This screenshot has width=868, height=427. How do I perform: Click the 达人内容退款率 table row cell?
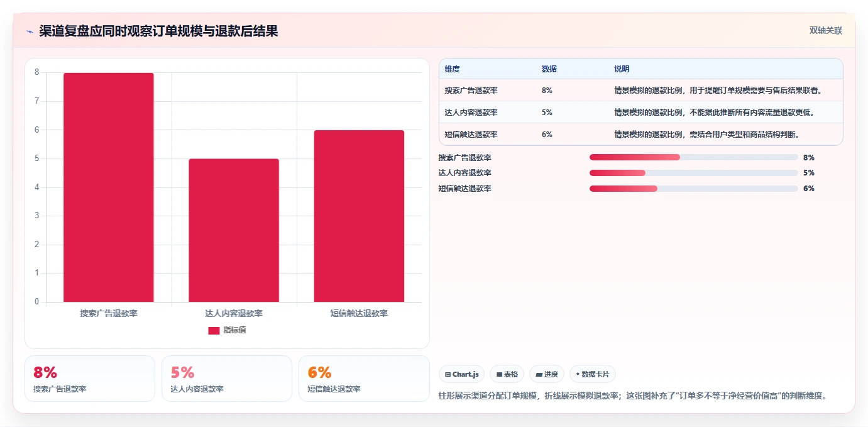[x=471, y=113]
